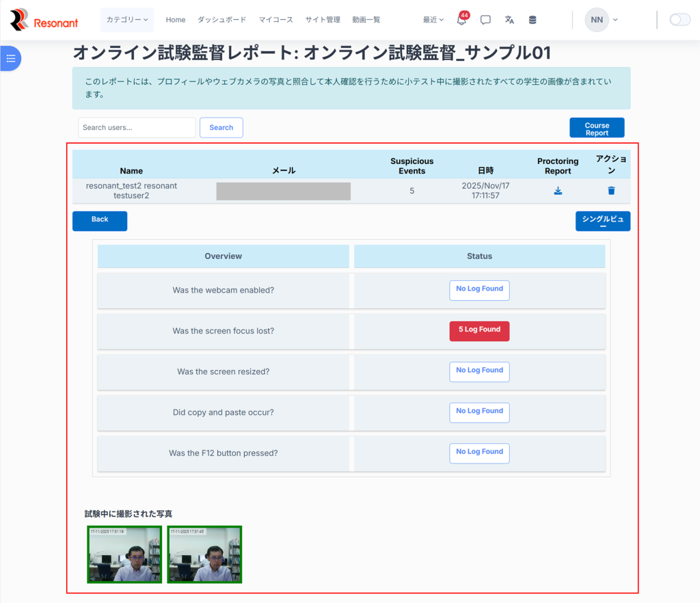Click the Course Report button
The height and width of the screenshot is (603, 700).
click(597, 129)
